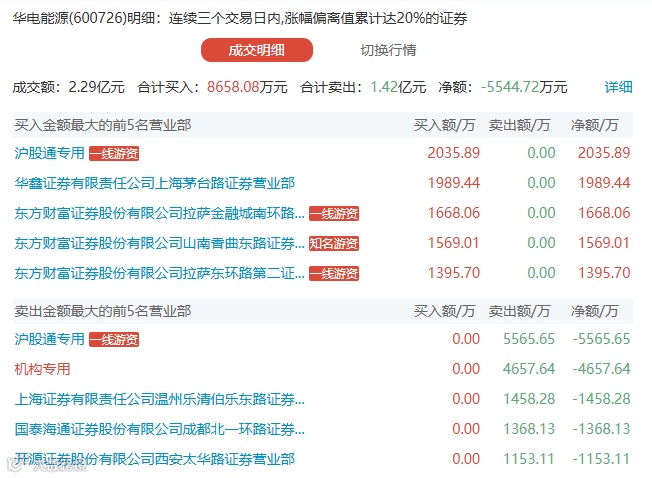Click sell amount 5565.65 of 沪股通专用

tap(529, 339)
